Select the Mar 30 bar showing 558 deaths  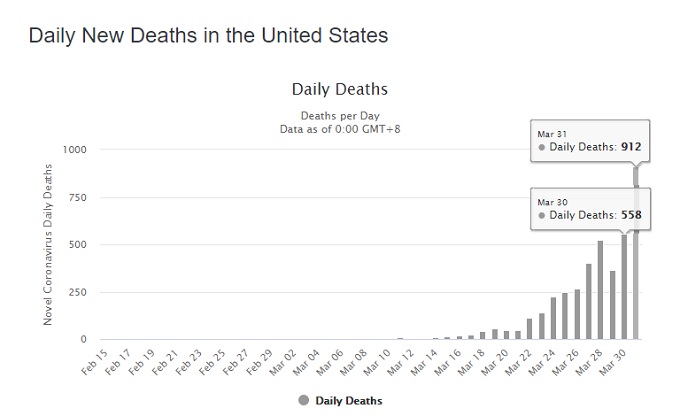click(x=624, y=290)
